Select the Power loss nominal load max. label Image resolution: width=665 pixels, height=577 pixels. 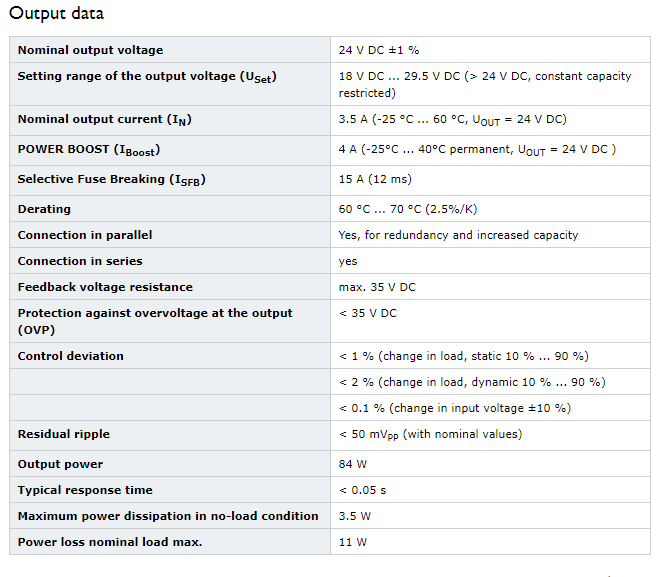click(x=110, y=542)
